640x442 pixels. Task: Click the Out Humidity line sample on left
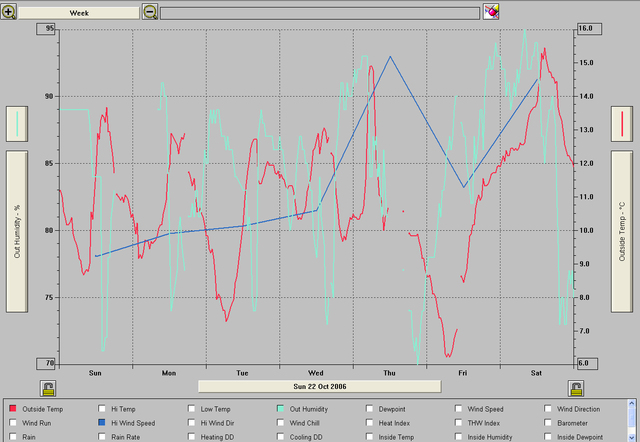point(18,124)
